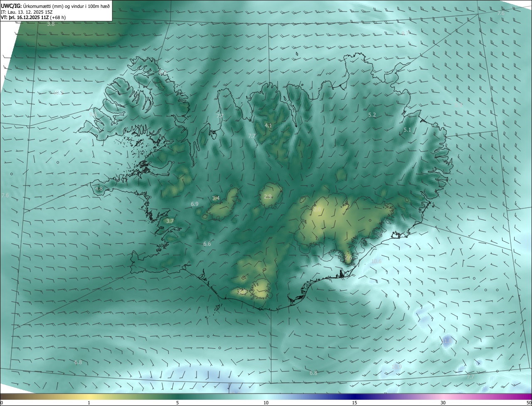Click the 1 tick on the color scale
Screen dimensions: 532x406
[89, 403]
